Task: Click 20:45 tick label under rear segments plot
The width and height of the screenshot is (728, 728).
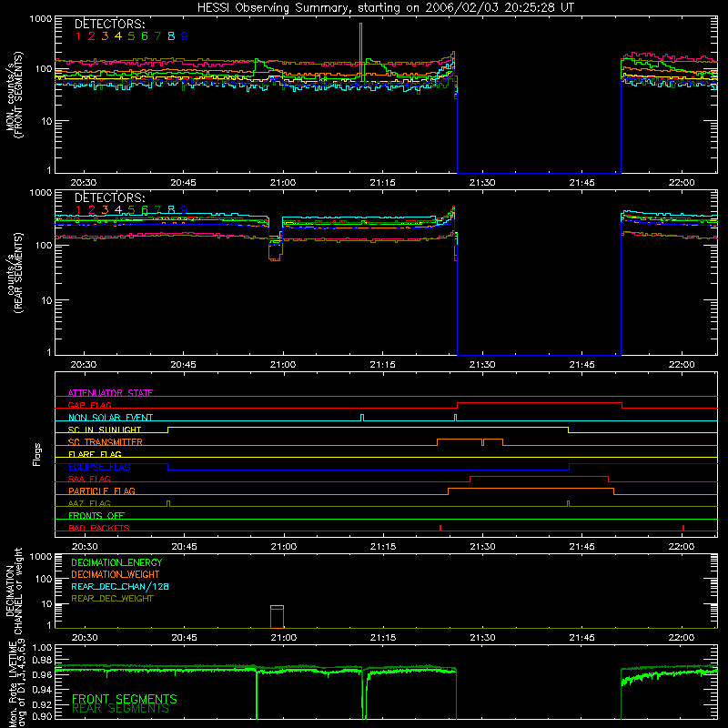Action: point(184,365)
